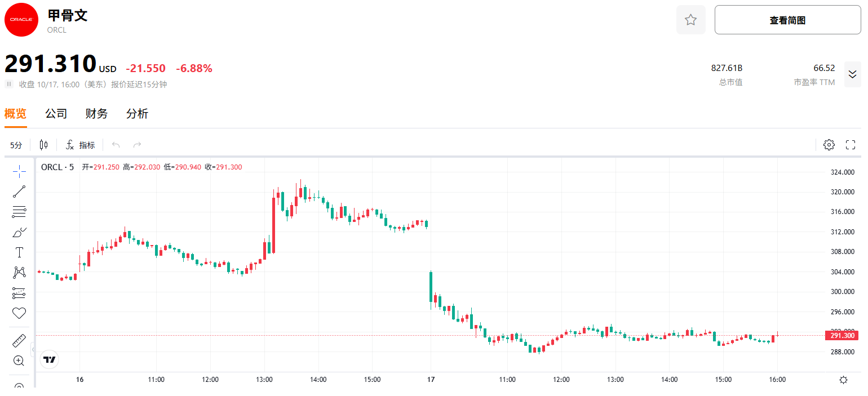Toggle fullscreen chart mode
This screenshot has height=396, width=868.
(x=851, y=145)
